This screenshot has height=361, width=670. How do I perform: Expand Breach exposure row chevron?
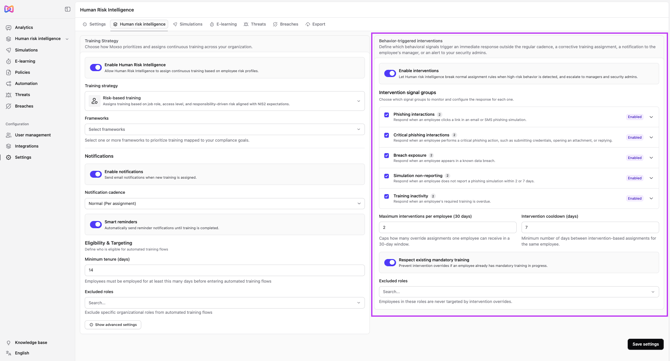tap(651, 158)
